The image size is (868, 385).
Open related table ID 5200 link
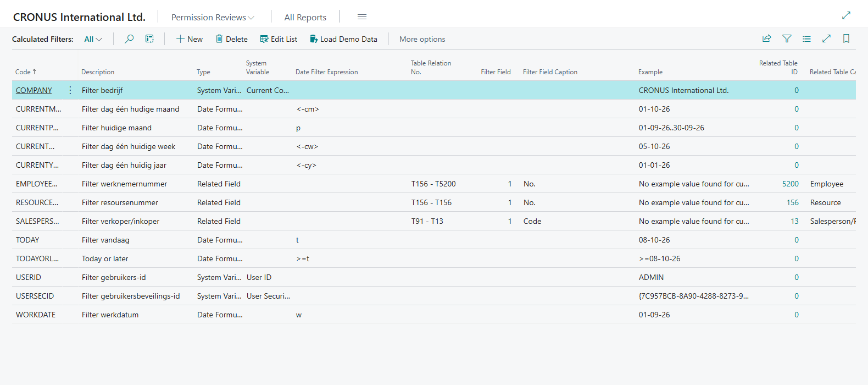(791, 184)
